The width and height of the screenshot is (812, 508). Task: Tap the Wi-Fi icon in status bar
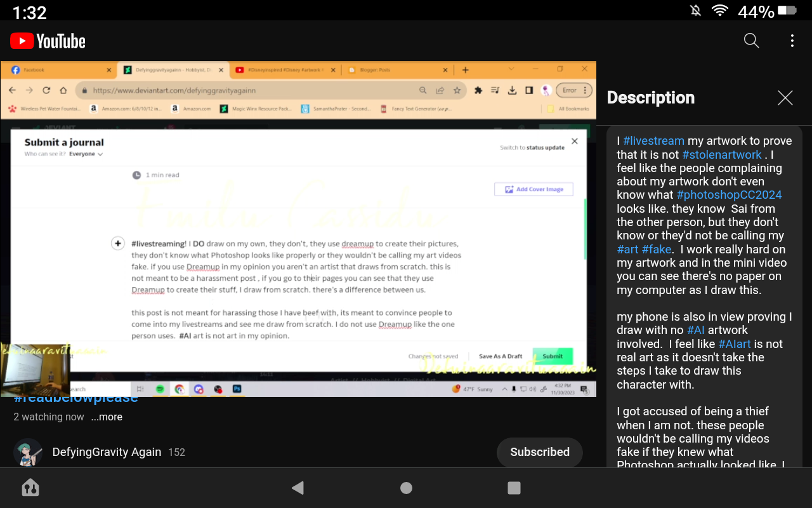click(x=719, y=11)
